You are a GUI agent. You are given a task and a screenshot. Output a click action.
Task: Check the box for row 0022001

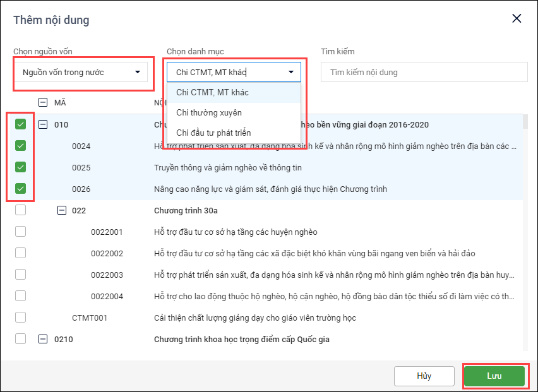(x=20, y=232)
